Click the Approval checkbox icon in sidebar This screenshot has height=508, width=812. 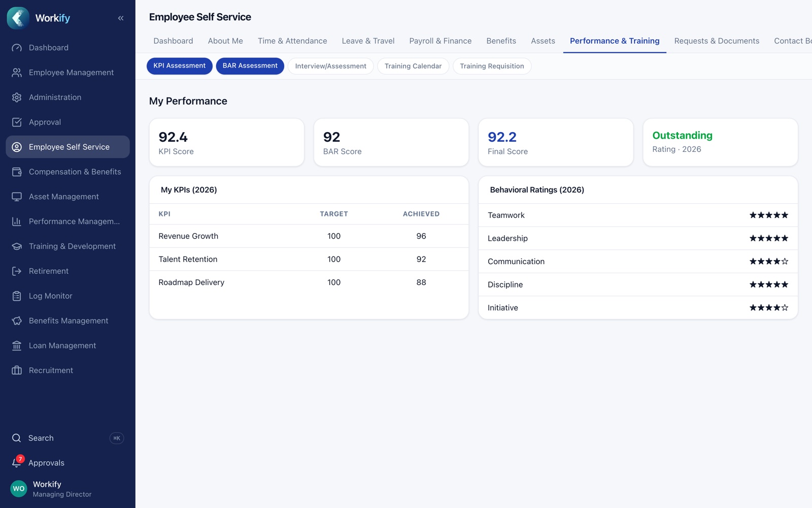pyautogui.click(x=17, y=122)
